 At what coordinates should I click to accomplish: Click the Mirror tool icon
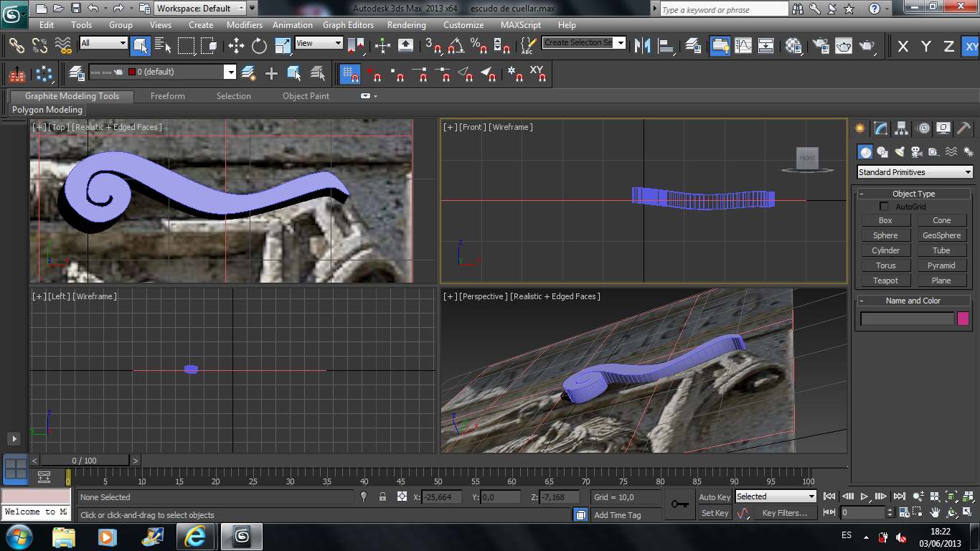point(643,46)
